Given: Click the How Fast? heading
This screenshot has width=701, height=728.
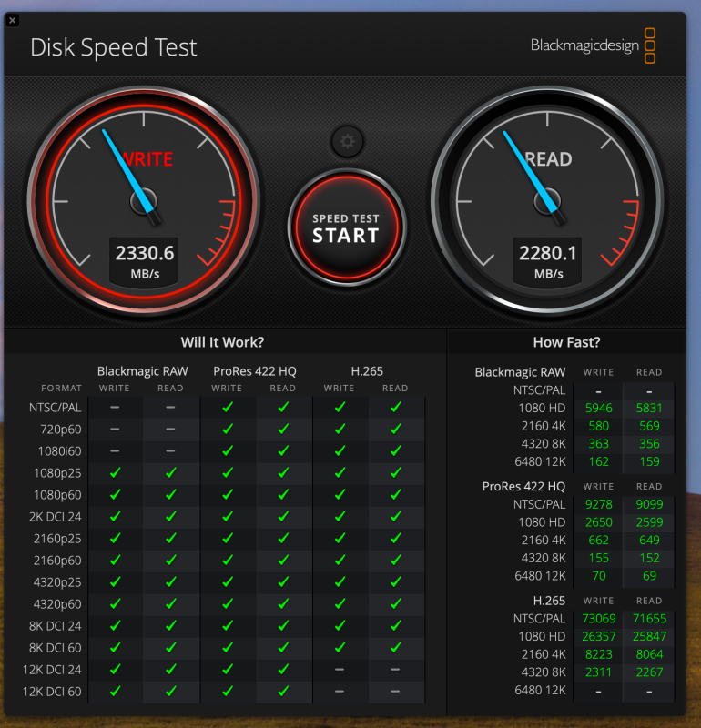Looking at the screenshot, I should coord(566,342).
